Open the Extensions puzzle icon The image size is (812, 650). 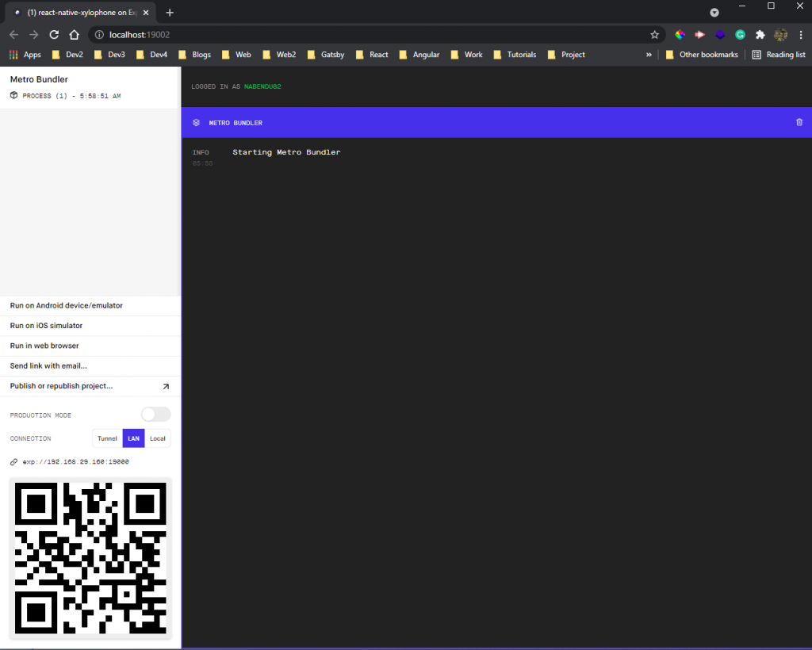click(760, 35)
